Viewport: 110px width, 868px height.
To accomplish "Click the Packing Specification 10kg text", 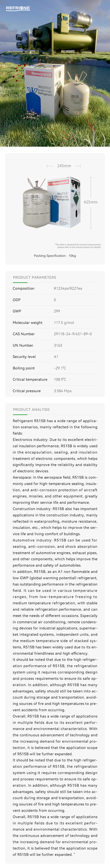I will pyautogui.click(x=55, y=256).
